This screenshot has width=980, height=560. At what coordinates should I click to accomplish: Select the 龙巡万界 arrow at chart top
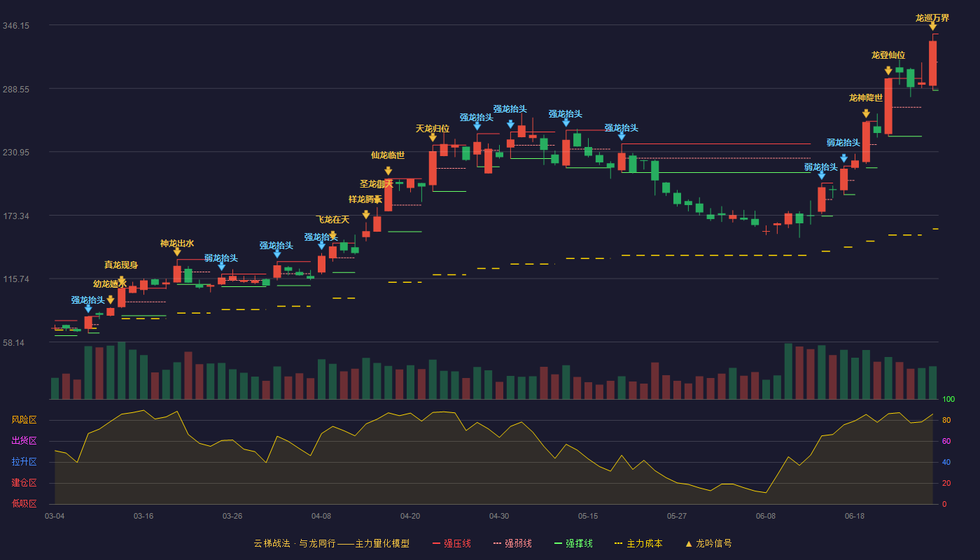point(932,27)
